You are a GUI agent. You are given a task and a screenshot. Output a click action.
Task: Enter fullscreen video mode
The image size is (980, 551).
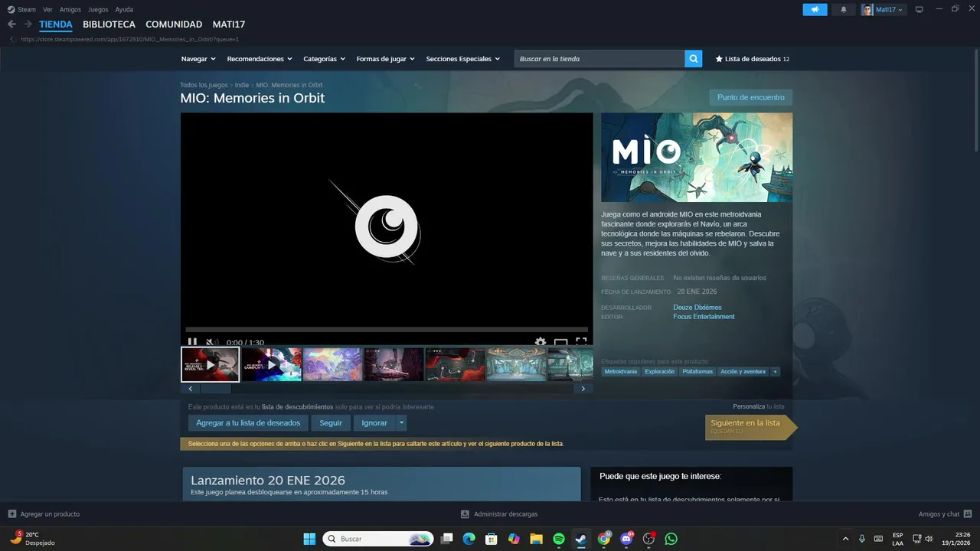tap(581, 342)
